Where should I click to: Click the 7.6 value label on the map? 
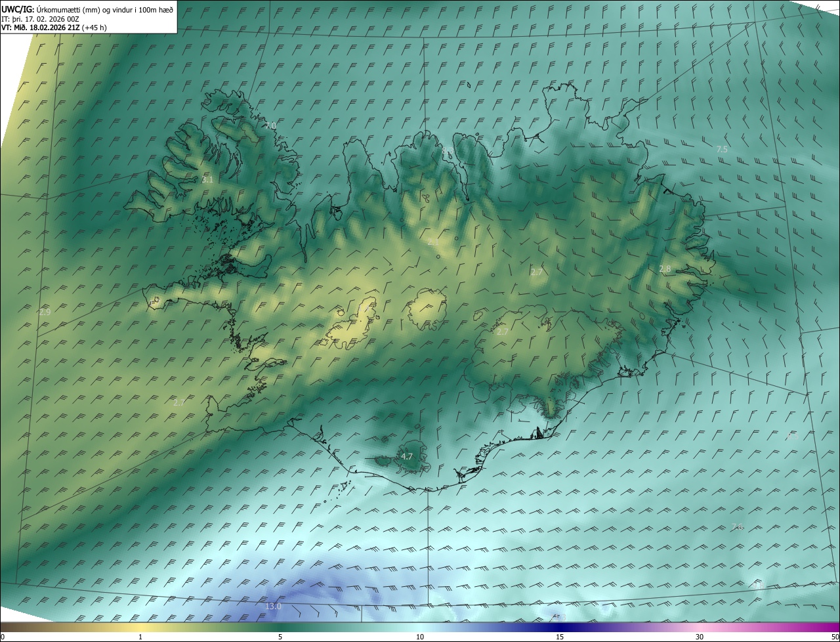coord(737,527)
